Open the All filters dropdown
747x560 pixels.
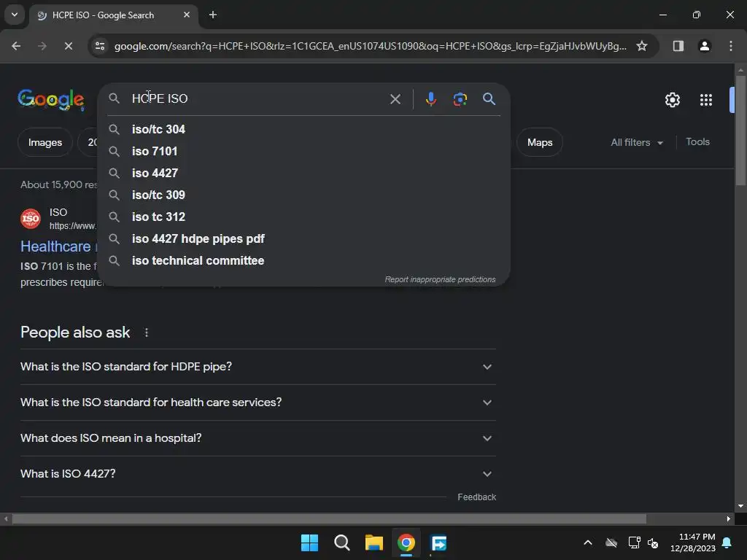coord(637,142)
